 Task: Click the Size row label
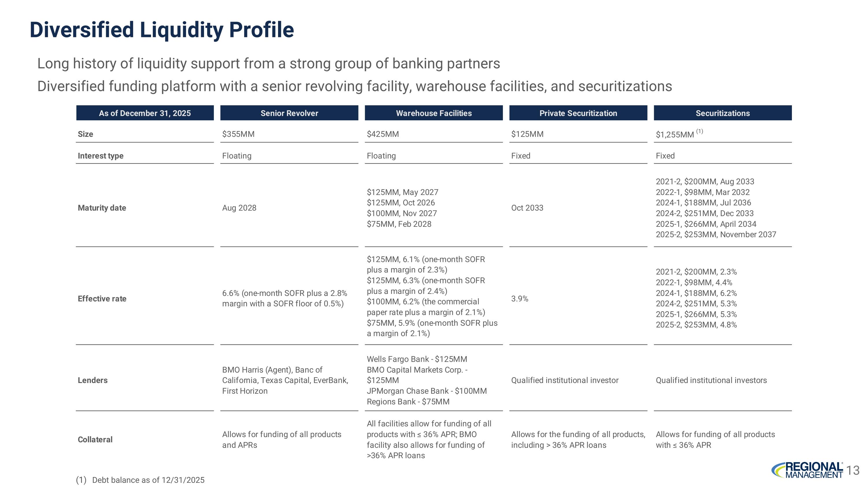pyautogui.click(x=86, y=134)
